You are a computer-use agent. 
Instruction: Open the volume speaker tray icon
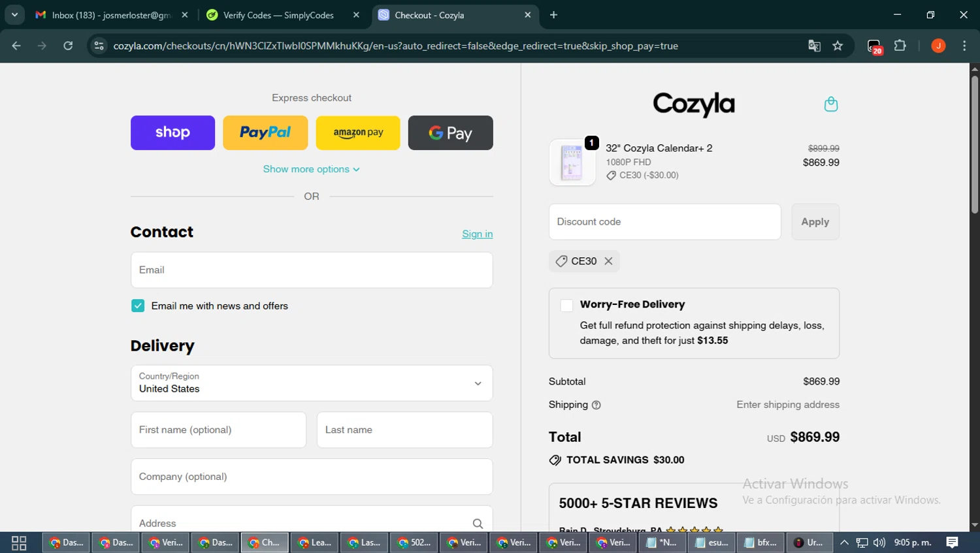click(879, 543)
